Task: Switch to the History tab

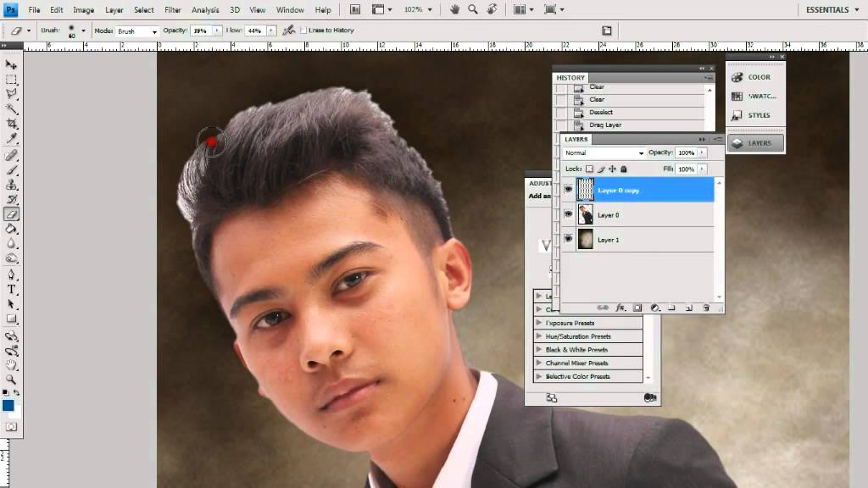Action: pos(570,78)
